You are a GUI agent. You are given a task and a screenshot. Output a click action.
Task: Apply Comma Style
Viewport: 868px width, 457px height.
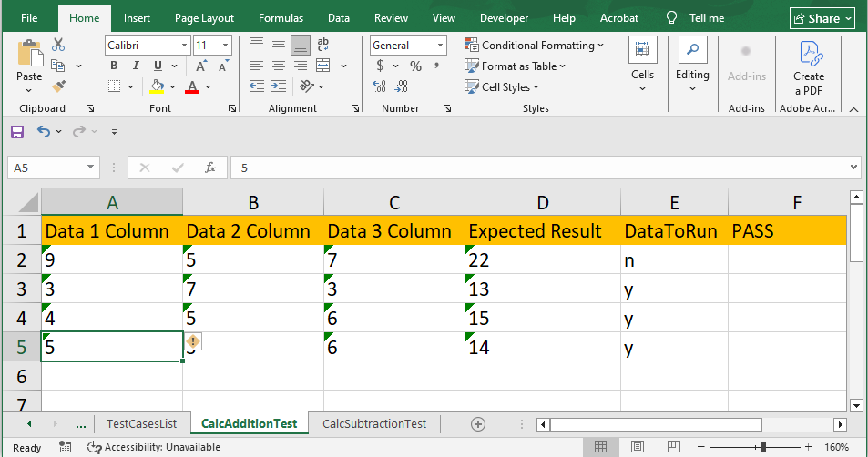point(437,66)
